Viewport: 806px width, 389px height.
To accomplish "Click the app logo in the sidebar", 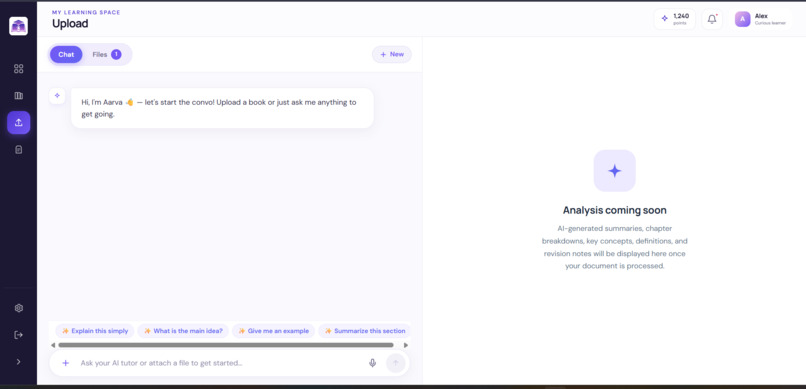I will point(19,26).
